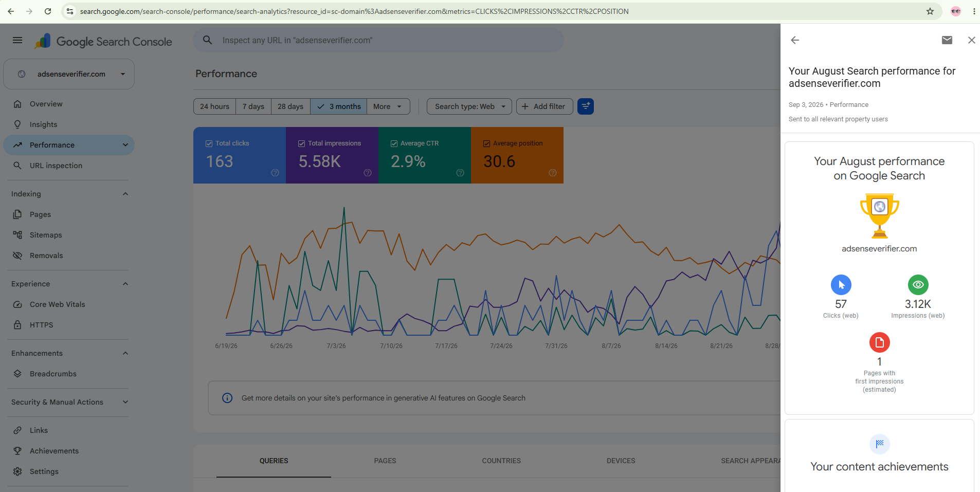This screenshot has height=492, width=980.
Task: Close the August performance side panel
Action: coord(971,40)
